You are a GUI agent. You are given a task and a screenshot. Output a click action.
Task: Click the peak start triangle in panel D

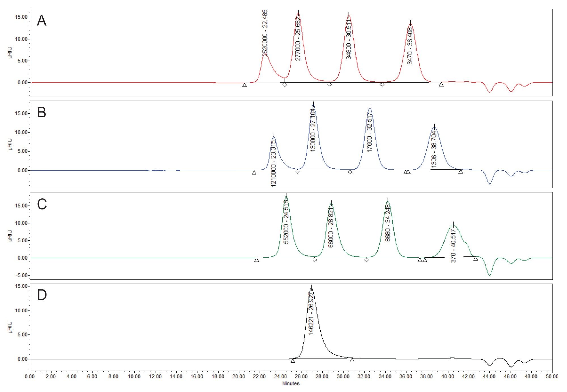(293, 361)
